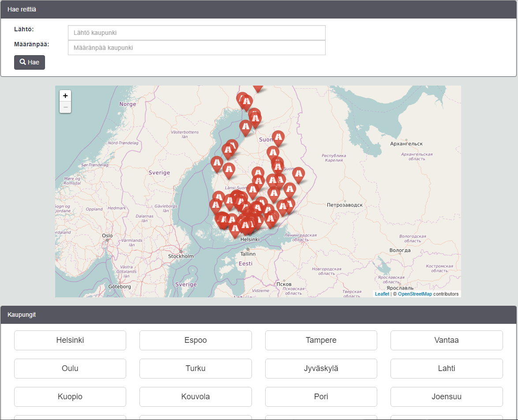Click the road marker overlapping the Suomi label
Screen dimensions: 518x420
pyautogui.click(x=278, y=138)
